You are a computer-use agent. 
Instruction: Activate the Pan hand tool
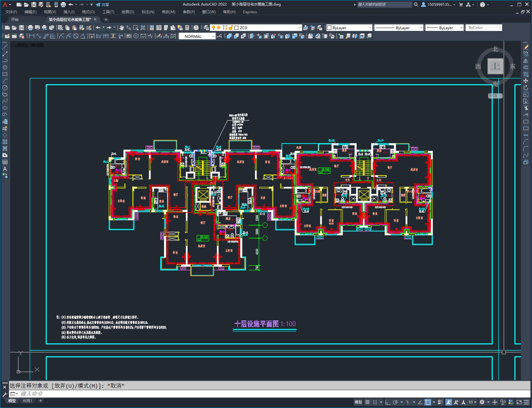point(122,28)
